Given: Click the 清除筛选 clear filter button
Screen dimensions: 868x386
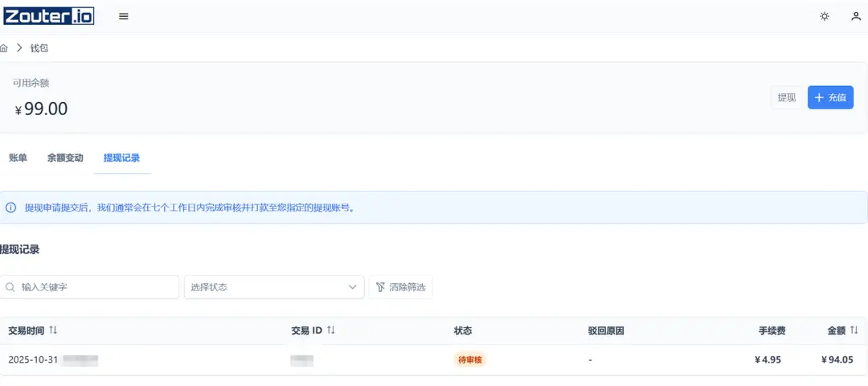Looking at the screenshot, I should coord(400,287).
